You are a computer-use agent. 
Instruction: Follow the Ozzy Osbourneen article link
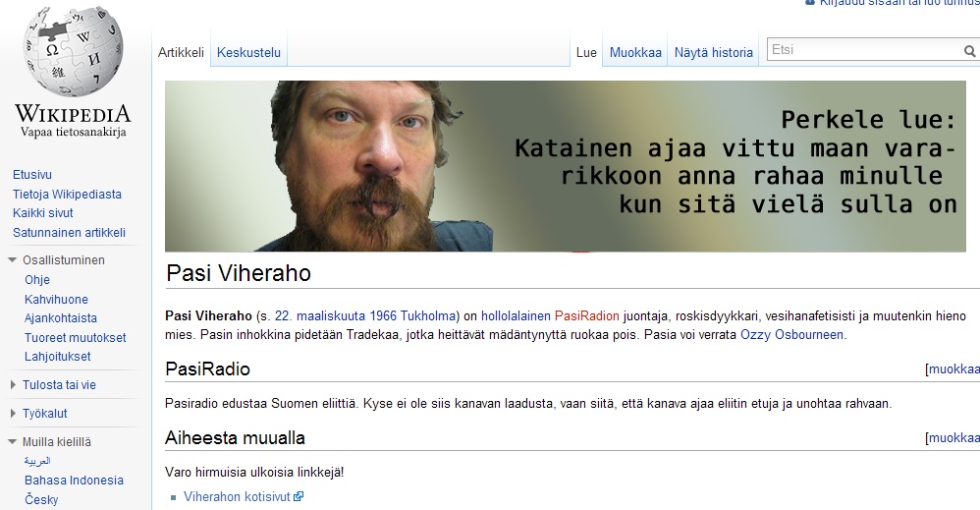click(791, 334)
